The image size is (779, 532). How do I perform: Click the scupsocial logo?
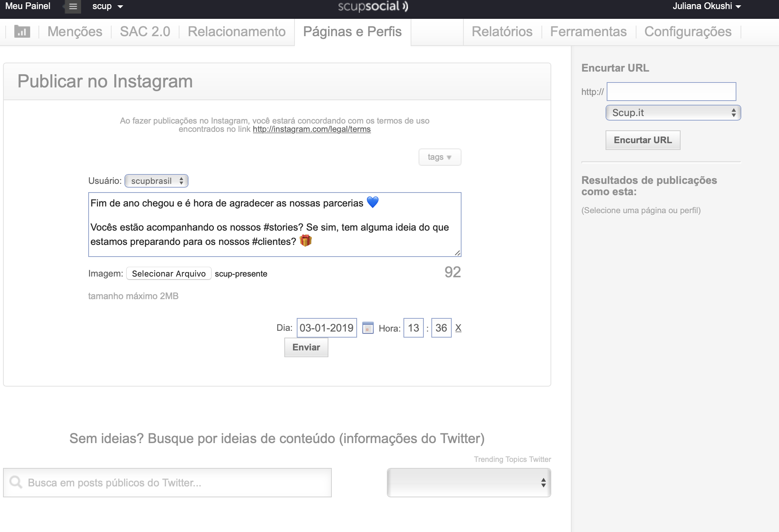(x=373, y=6)
